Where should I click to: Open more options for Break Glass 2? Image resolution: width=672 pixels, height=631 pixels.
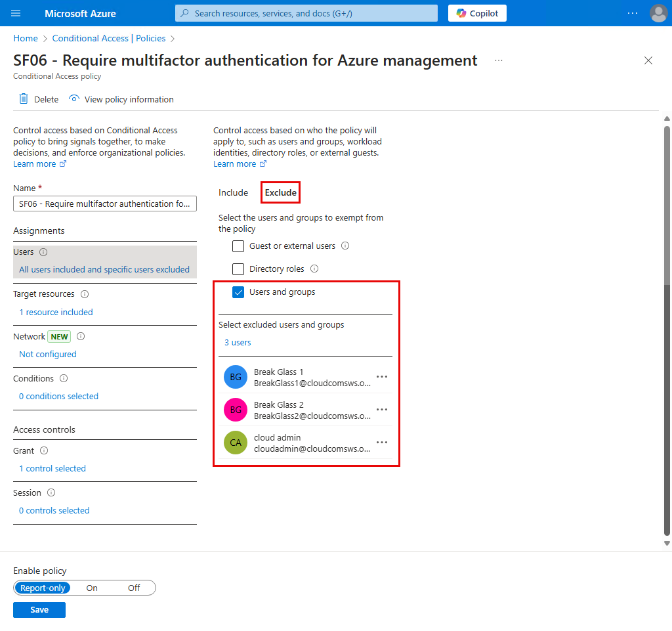click(381, 410)
